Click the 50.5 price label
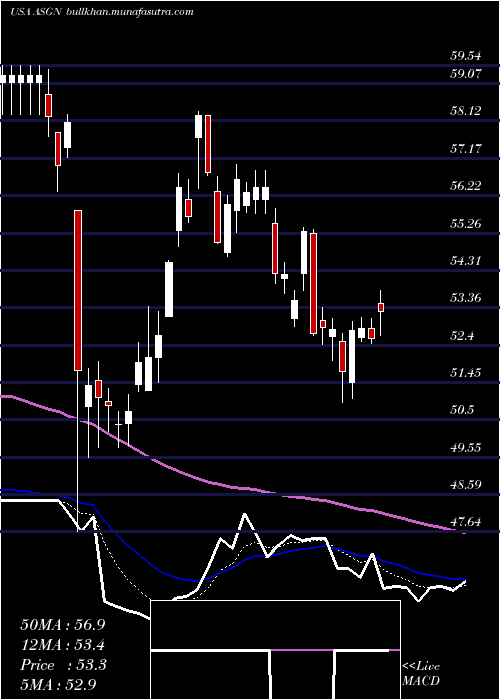Screen dimensions: 500x700 pyautogui.click(x=462, y=409)
